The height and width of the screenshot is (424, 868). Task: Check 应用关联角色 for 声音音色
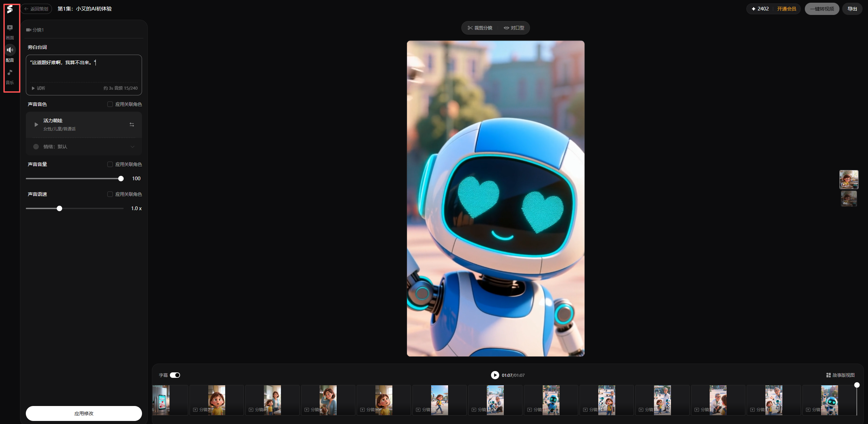(x=110, y=104)
